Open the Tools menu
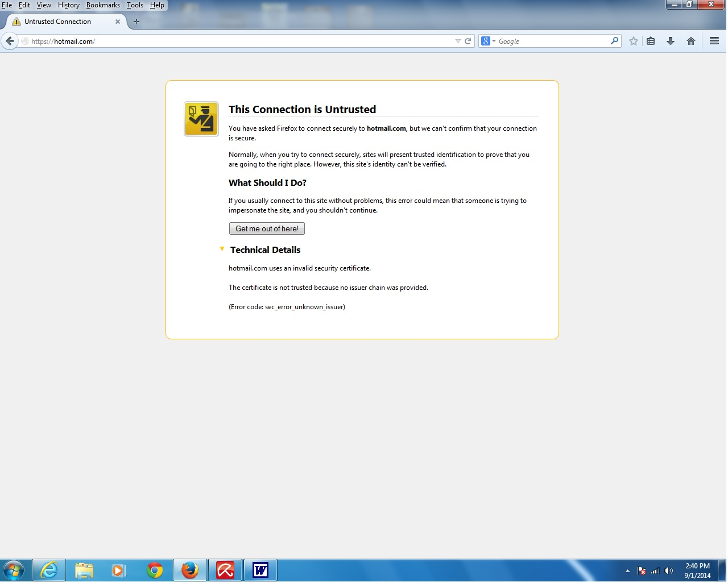The height and width of the screenshot is (582, 728). tap(135, 5)
